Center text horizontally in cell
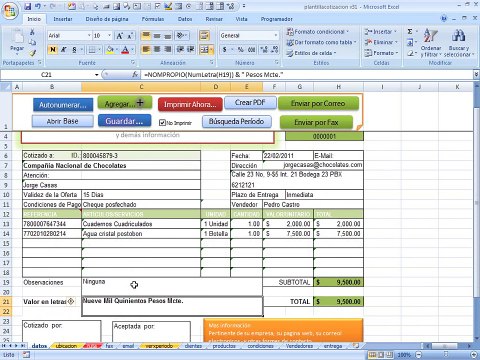 (x=157, y=50)
